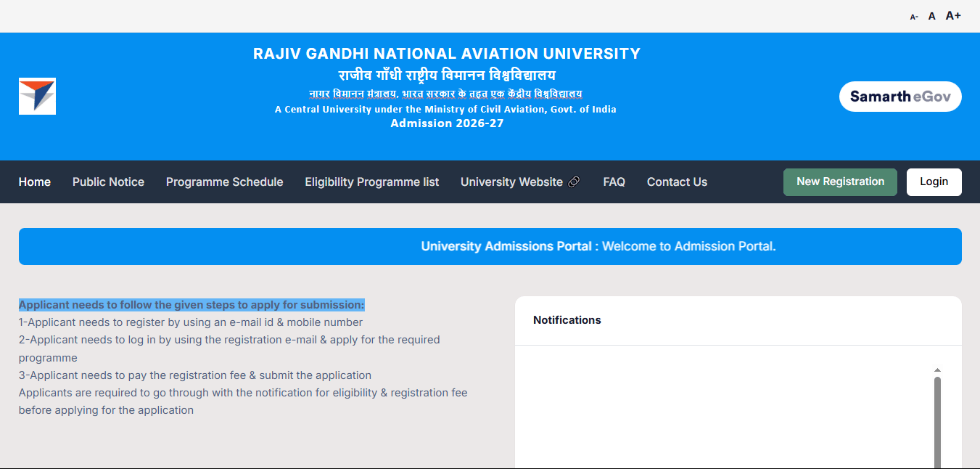980x469 pixels.
Task: Click chain-link icon beside University Website
Action: click(574, 182)
